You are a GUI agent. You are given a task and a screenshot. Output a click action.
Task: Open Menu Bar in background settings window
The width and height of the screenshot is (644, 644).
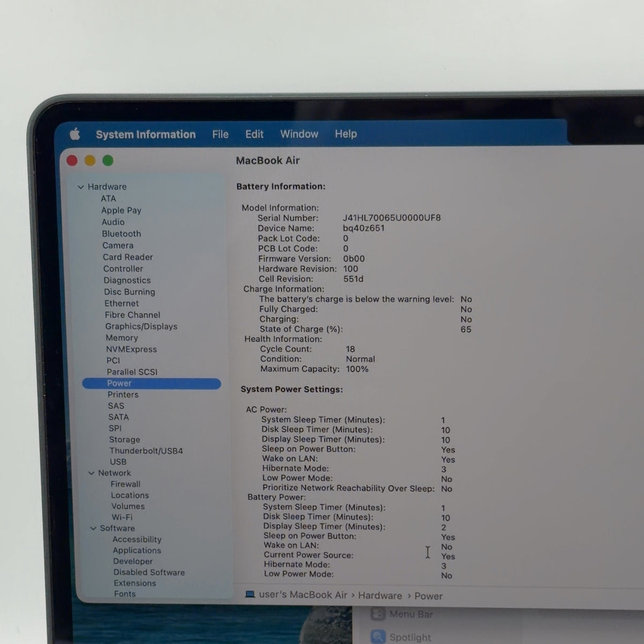pos(411,614)
